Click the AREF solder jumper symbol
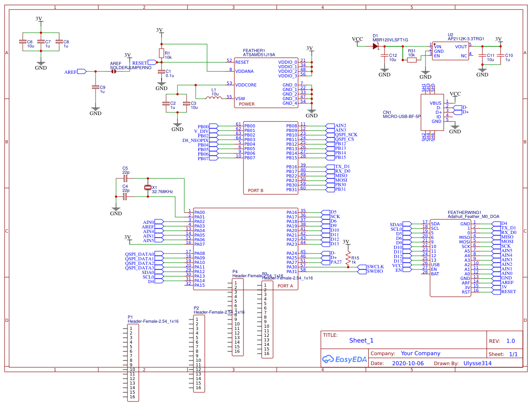532x406 pixels. [x=114, y=71]
